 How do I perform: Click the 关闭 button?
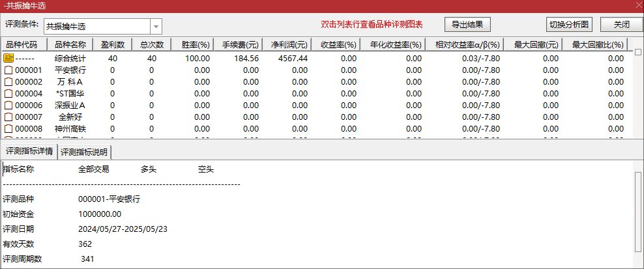tap(622, 25)
